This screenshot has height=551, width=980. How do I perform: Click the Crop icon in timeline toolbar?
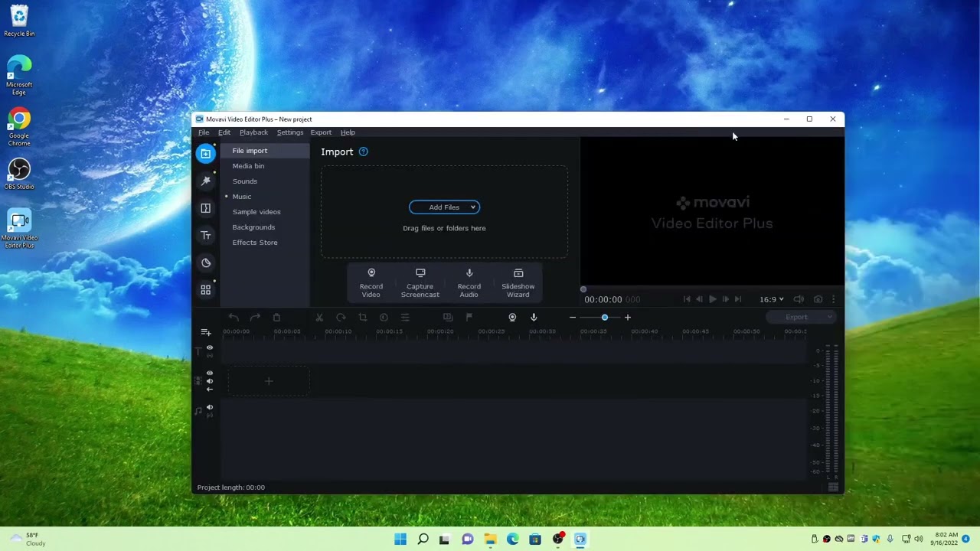tap(362, 318)
